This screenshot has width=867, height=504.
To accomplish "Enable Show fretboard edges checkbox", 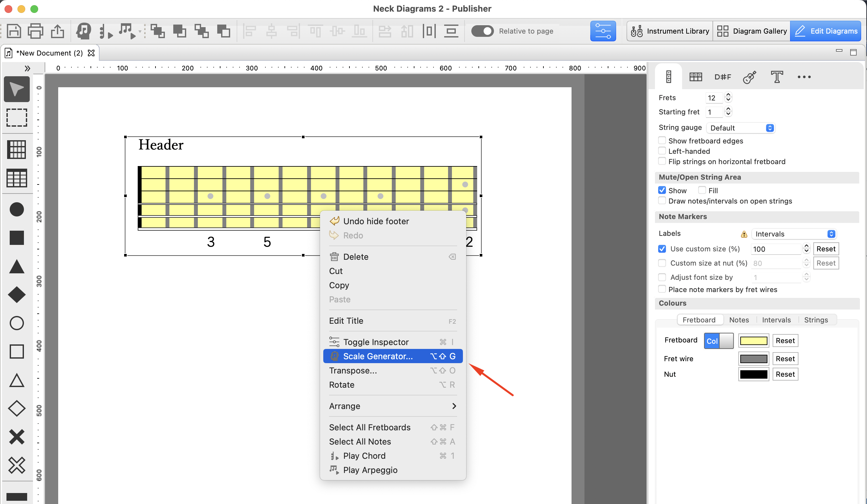I will 662,141.
